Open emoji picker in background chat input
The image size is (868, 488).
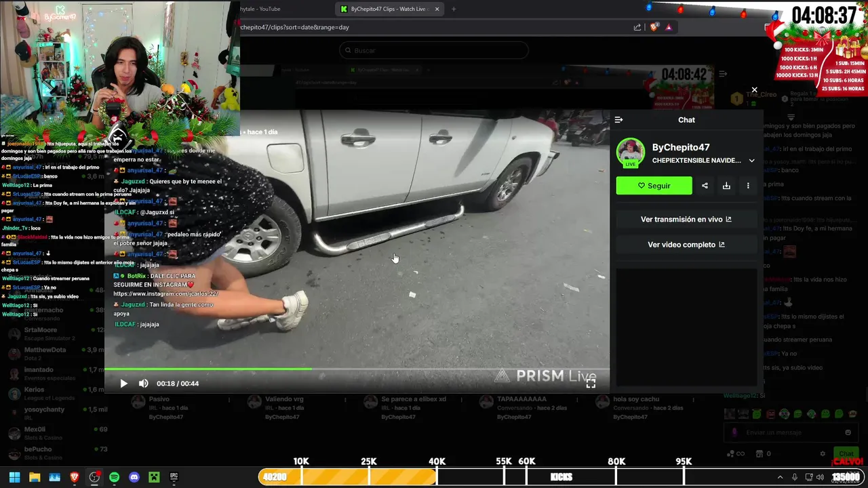pos(848,432)
